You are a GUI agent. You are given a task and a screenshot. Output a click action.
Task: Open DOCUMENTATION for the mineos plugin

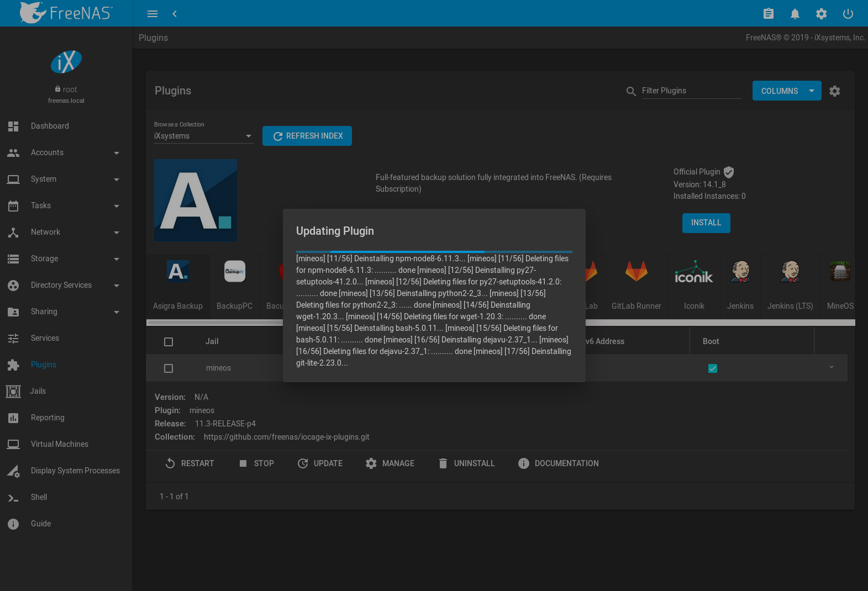coord(559,463)
